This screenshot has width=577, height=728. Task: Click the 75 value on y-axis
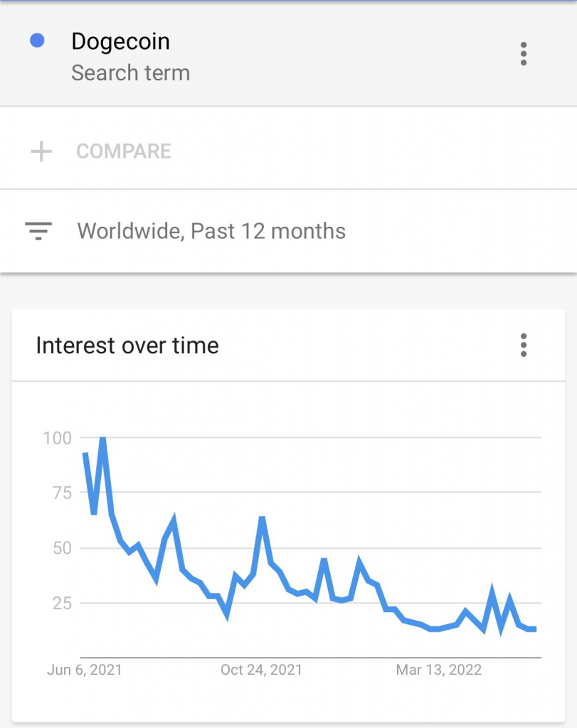coord(62,493)
